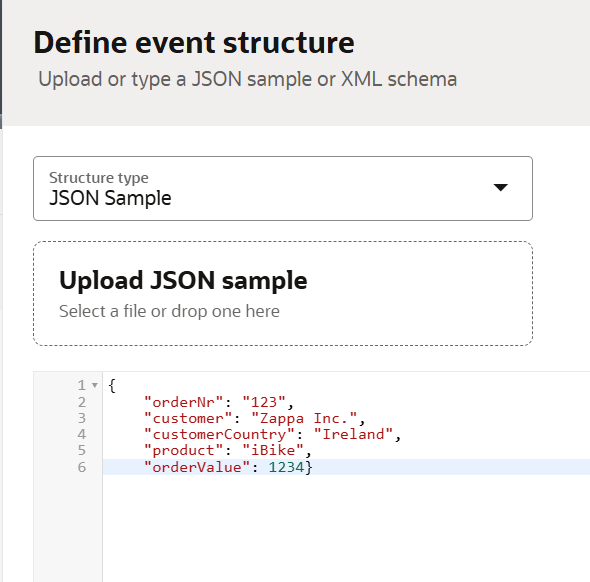Click line number 5 in the gutter
This screenshot has height=582, width=590.
point(82,451)
